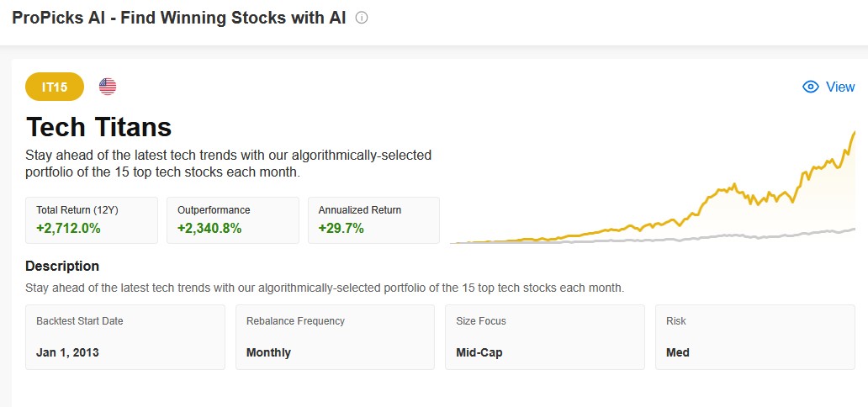
Task: Select the Total Return (12Y) card
Action: click(x=92, y=219)
